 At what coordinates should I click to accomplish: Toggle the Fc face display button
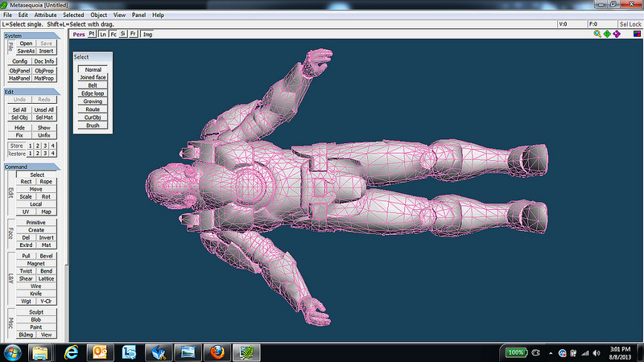tap(114, 34)
